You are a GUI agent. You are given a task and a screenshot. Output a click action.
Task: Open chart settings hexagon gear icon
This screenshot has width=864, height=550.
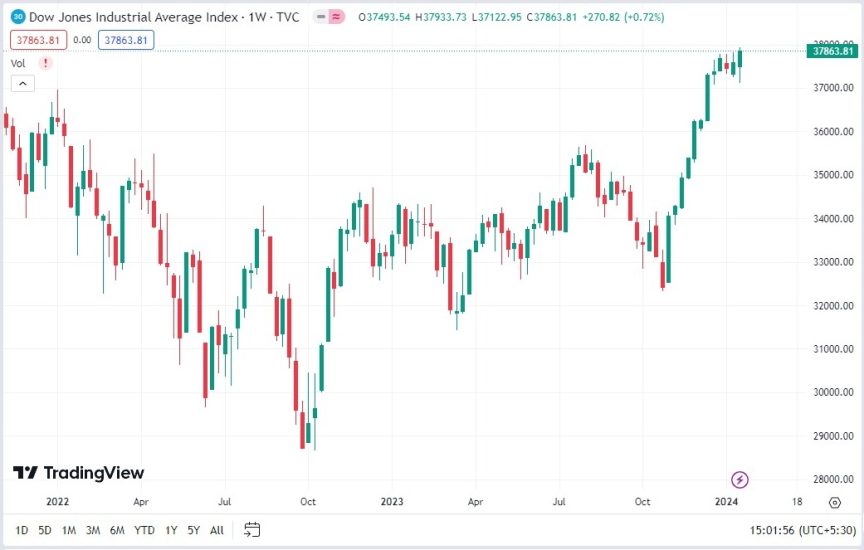coord(835,503)
